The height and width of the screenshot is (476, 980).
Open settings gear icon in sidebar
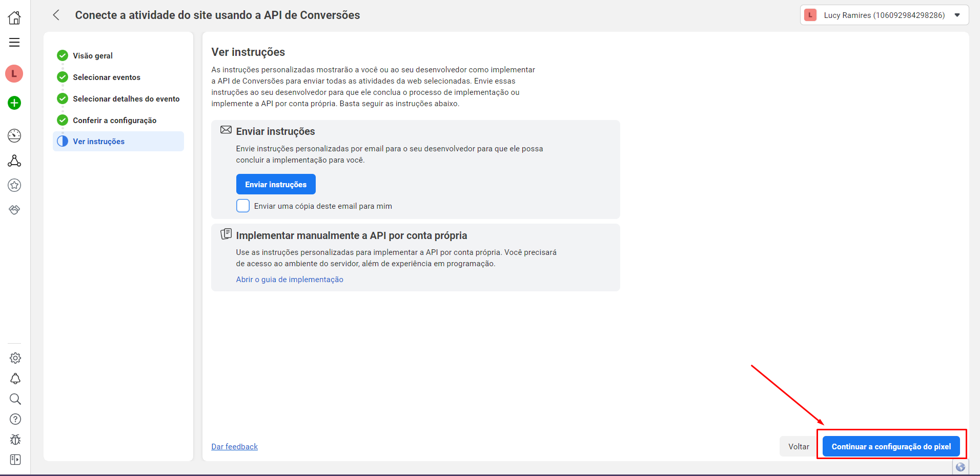coord(15,358)
